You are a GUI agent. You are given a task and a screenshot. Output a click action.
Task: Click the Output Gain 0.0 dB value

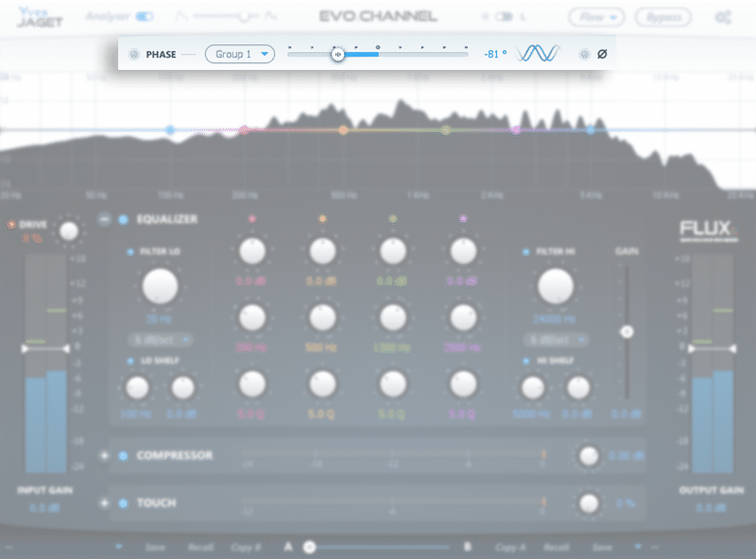(711, 508)
